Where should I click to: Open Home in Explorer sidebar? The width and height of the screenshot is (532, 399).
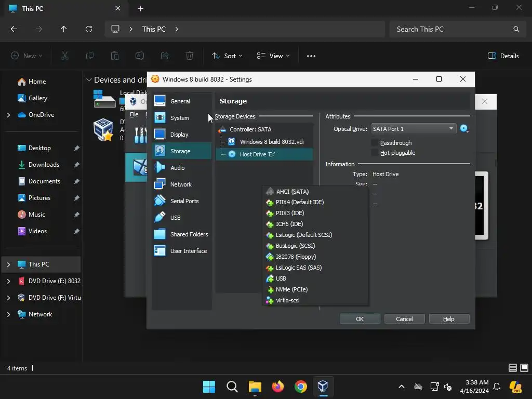(x=37, y=82)
